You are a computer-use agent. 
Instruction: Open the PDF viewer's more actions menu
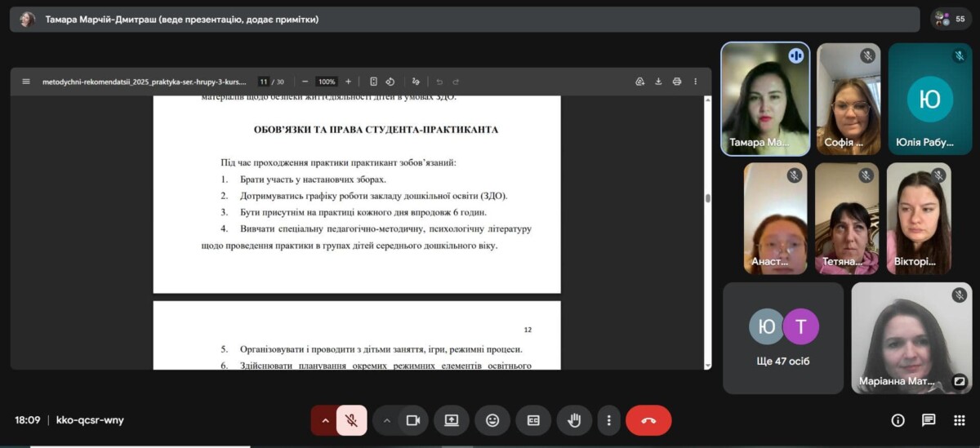pos(696,82)
